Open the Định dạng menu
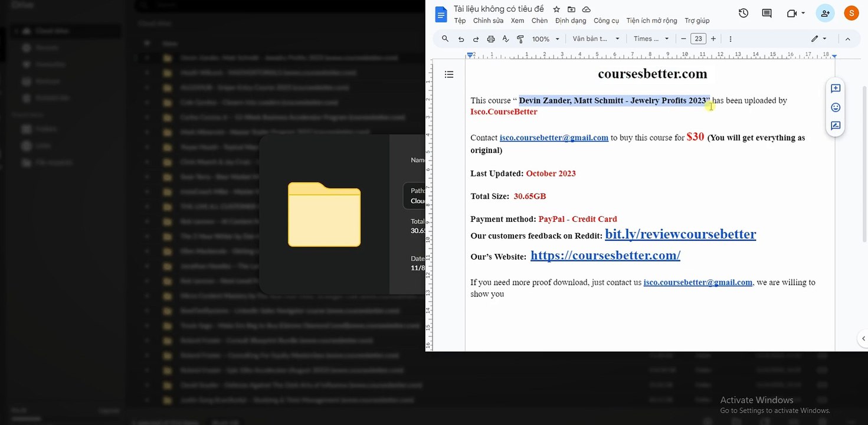 coord(571,21)
